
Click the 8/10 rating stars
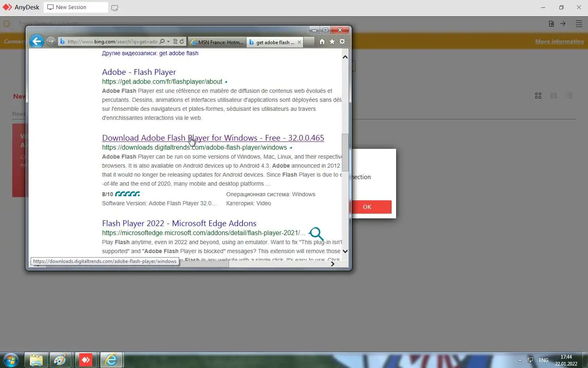point(127,194)
